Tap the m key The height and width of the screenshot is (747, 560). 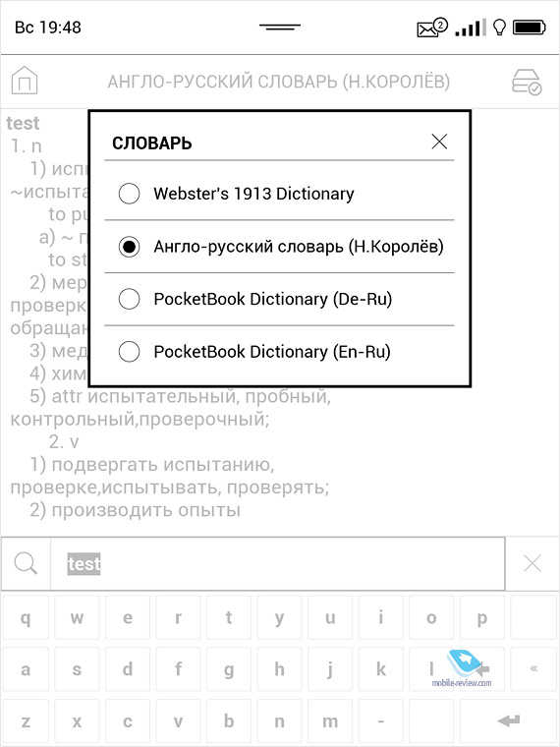tap(330, 720)
